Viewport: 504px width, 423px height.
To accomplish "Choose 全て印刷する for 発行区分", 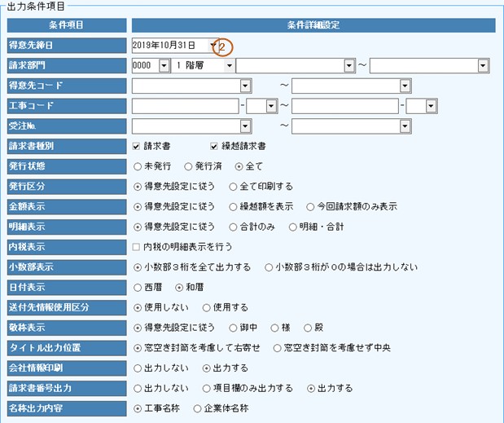I will tap(234, 187).
